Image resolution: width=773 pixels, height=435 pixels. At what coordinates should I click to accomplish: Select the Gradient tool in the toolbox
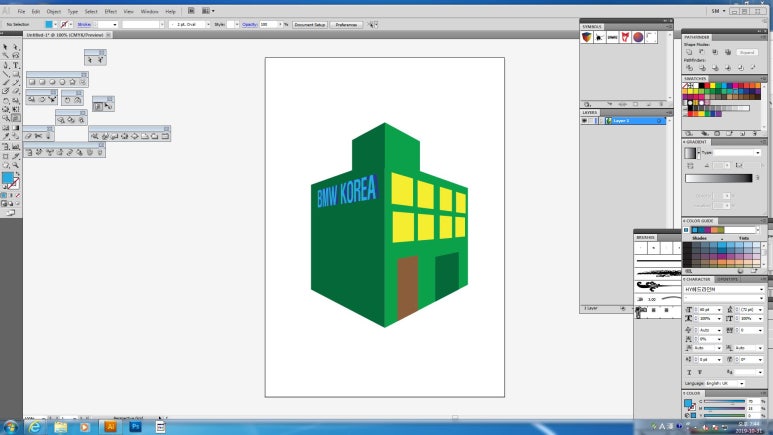click(16, 128)
